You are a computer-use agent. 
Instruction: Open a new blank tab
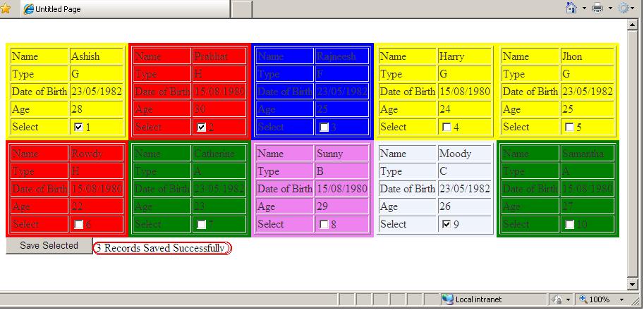(241, 9)
